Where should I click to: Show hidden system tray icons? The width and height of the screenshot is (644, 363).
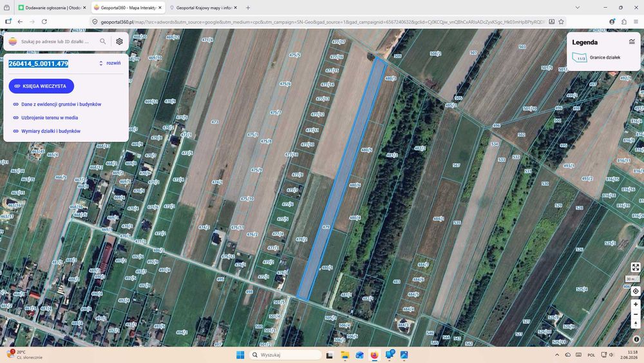click(557, 355)
